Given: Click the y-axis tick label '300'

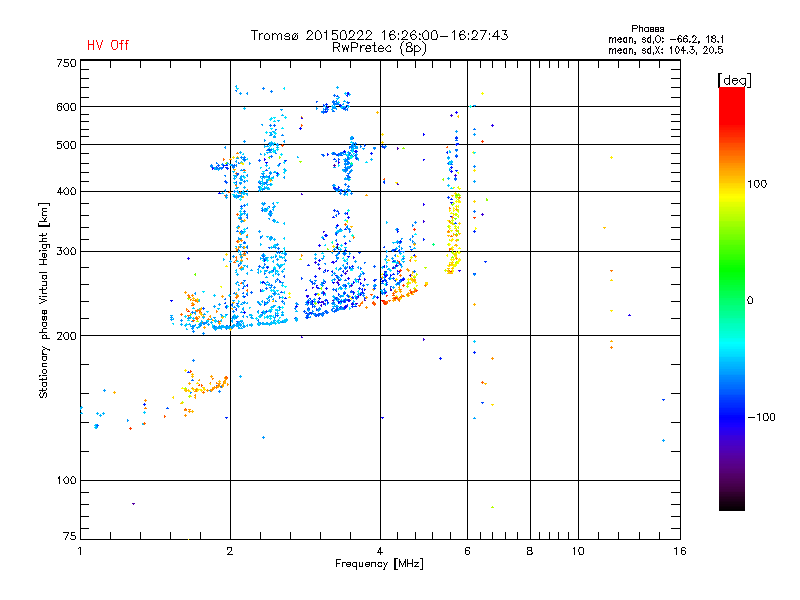Looking at the screenshot, I should coord(66,252).
